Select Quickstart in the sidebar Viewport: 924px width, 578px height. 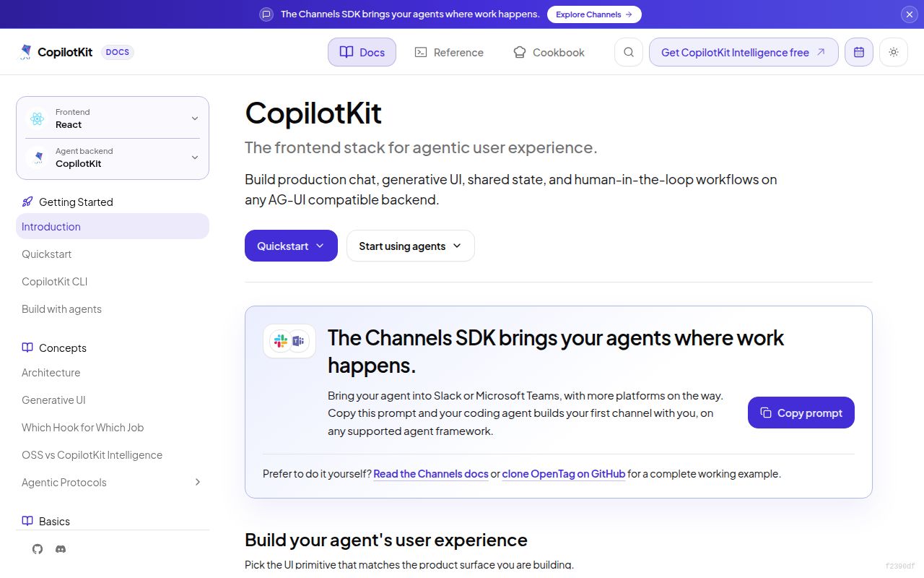click(x=113, y=254)
